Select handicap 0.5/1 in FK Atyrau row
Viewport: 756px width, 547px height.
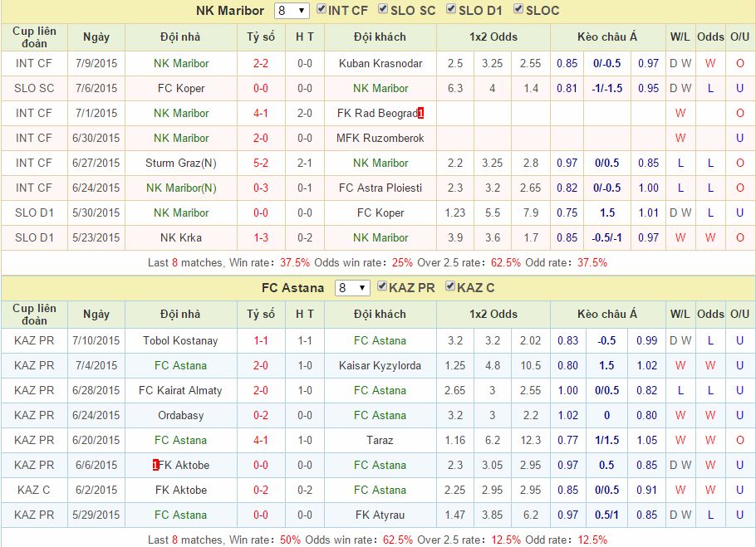(607, 515)
